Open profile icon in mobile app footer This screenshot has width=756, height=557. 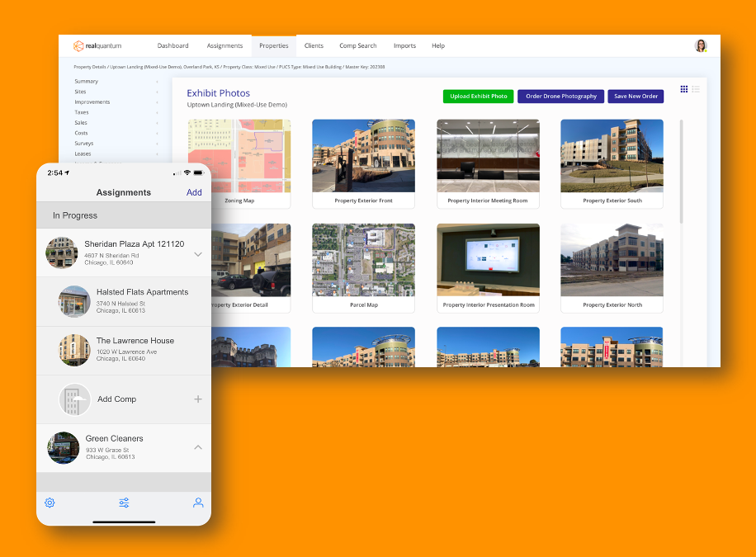(198, 503)
